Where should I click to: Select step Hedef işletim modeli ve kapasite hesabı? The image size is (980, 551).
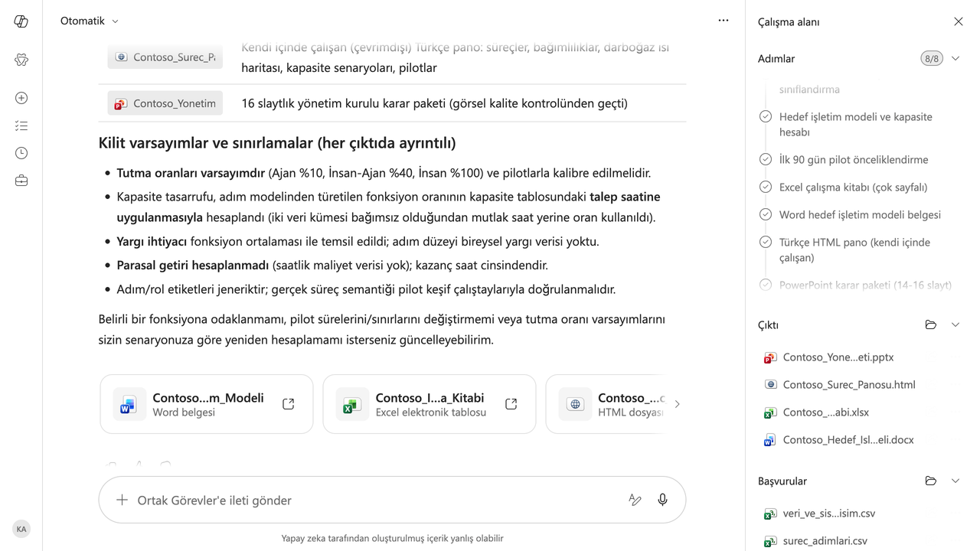[856, 125]
